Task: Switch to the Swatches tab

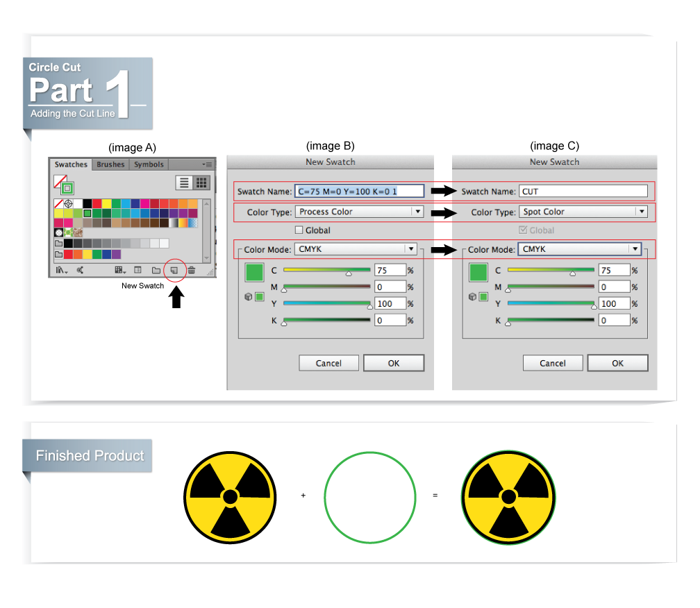Action: (71, 164)
